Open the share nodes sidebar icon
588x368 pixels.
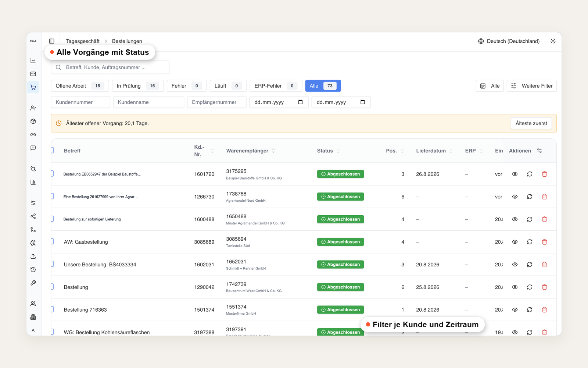tap(33, 216)
